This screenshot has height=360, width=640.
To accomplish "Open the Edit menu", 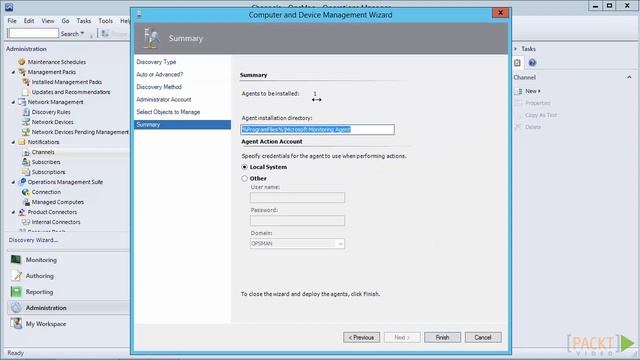I will [29, 21].
